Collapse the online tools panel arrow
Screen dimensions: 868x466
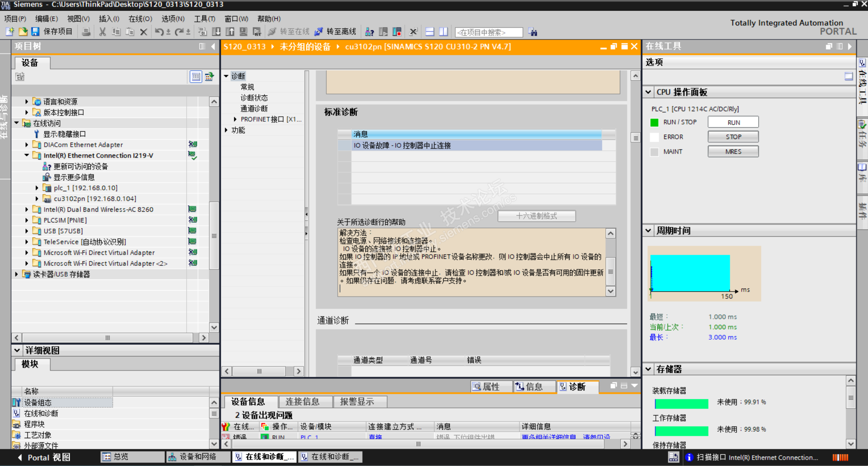pyautogui.click(x=849, y=46)
